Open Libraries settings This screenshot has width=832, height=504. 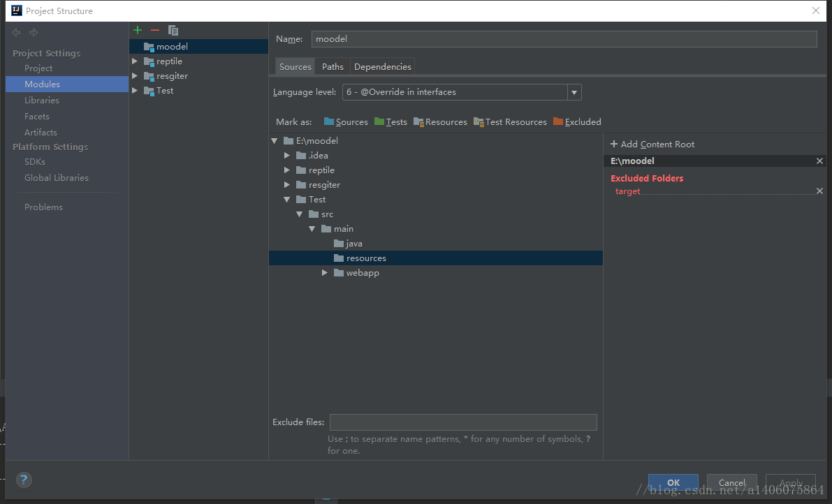41,100
